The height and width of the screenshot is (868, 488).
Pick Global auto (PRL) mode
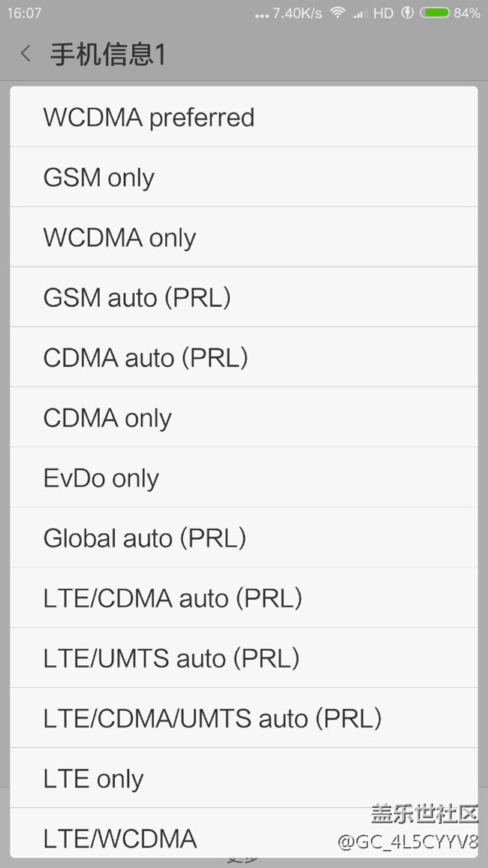pyautogui.click(x=144, y=538)
